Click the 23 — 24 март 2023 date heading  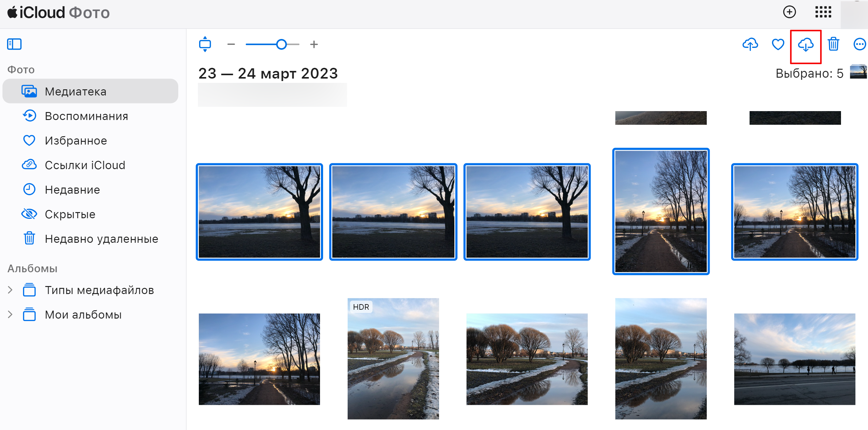tap(268, 73)
